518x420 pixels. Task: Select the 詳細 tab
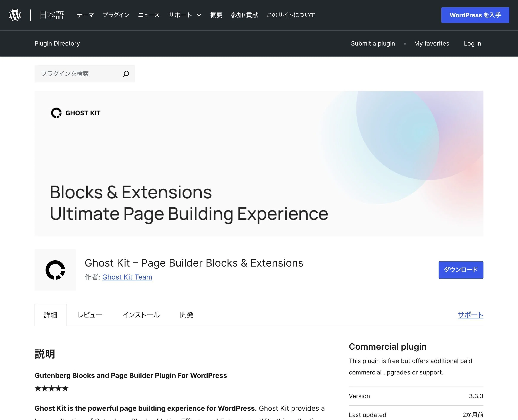coord(50,315)
